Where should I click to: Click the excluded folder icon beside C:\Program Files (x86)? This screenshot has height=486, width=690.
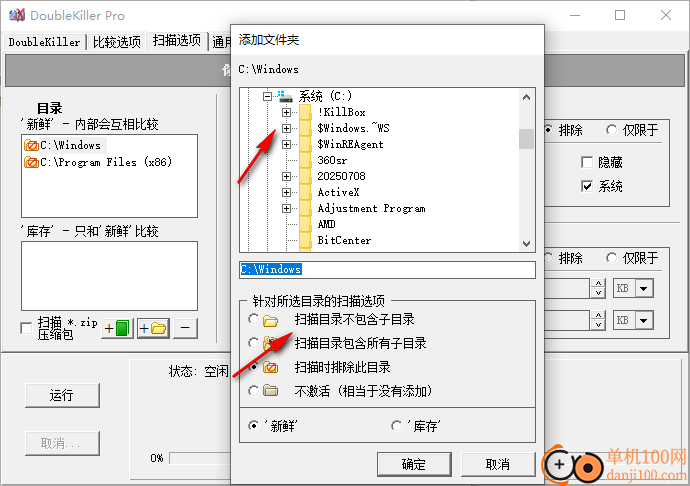click(x=31, y=162)
